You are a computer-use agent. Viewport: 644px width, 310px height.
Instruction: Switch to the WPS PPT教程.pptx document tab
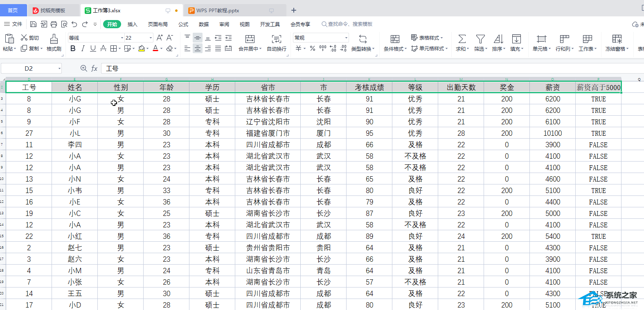pyautogui.click(x=218, y=11)
